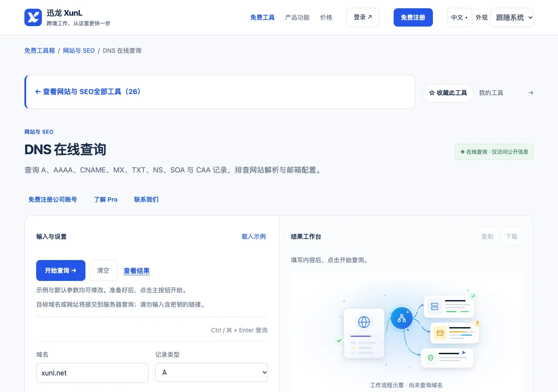Open the 记录类型 dropdown showing A

(x=211, y=373)
